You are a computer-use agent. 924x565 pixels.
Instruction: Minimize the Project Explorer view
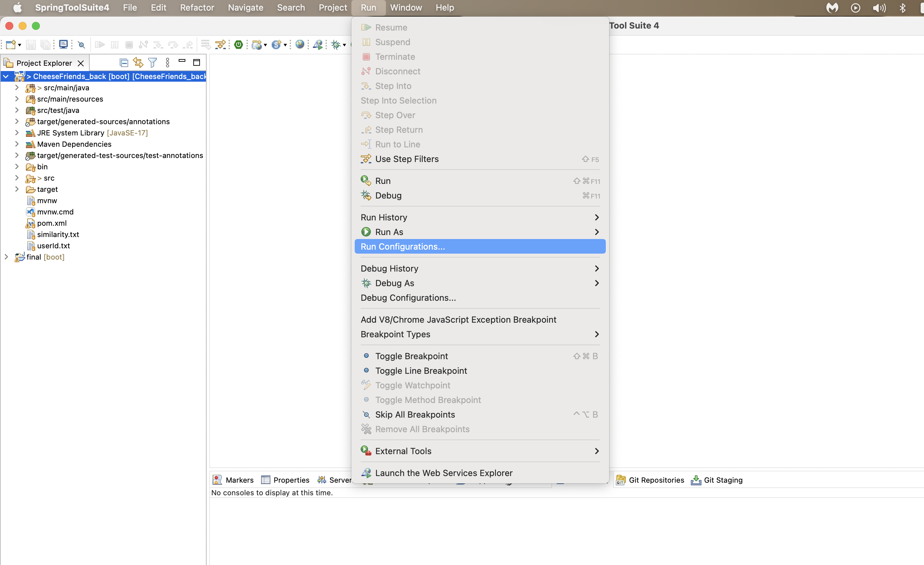[182, 60]
